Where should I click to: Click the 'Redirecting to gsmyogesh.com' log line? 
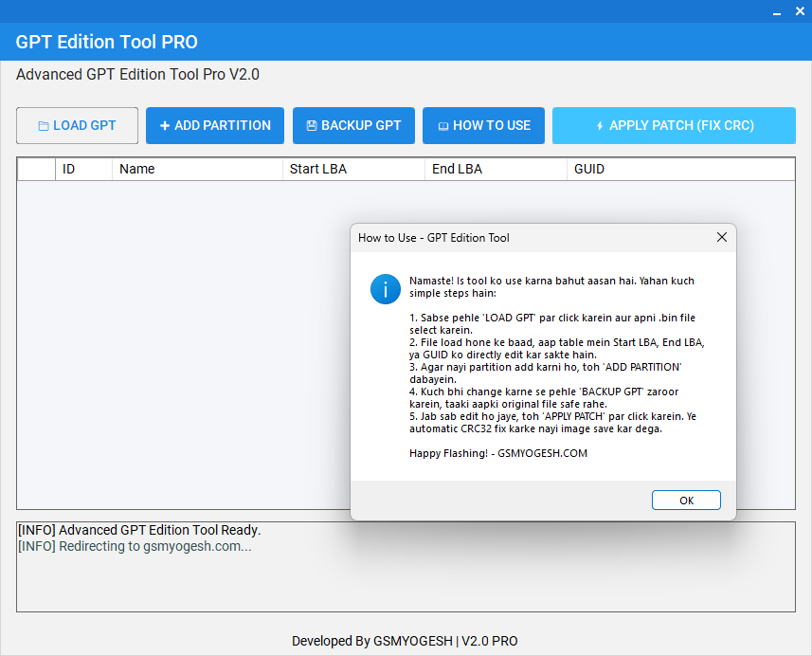135,546
